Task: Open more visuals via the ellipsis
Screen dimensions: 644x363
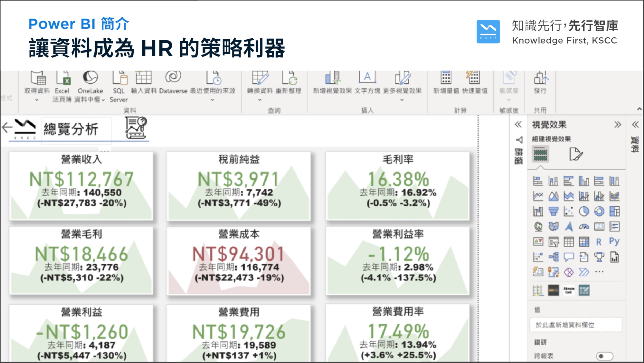Action: click(599, 272)
